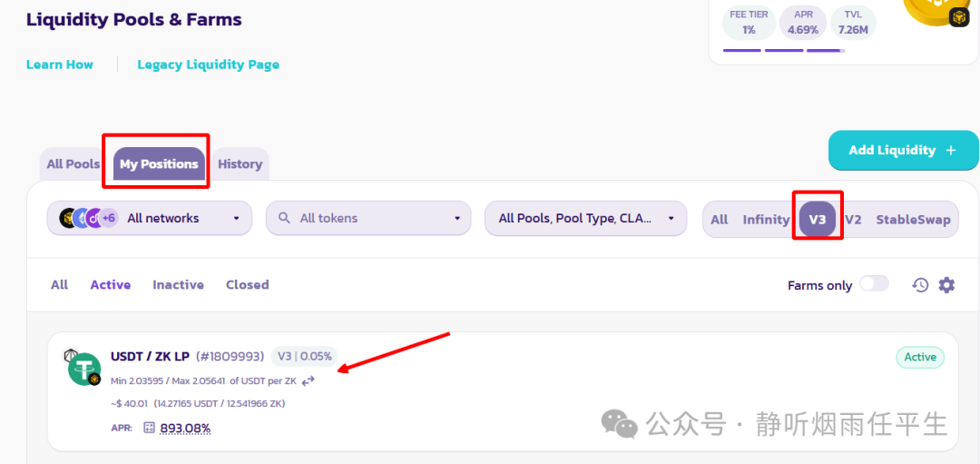The image size is (980, 464).
Task: Open the All networks dropdown
Action: [150, 218]
